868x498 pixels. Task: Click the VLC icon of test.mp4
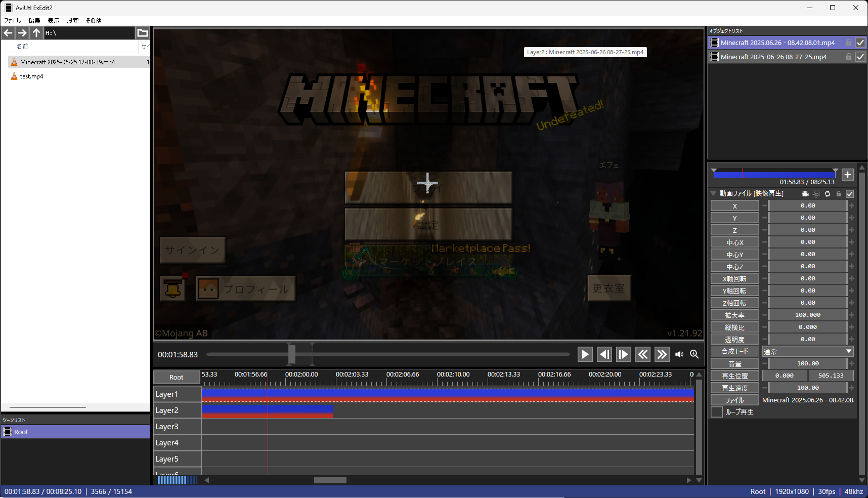pyautogui.click(x=14, y=76)
